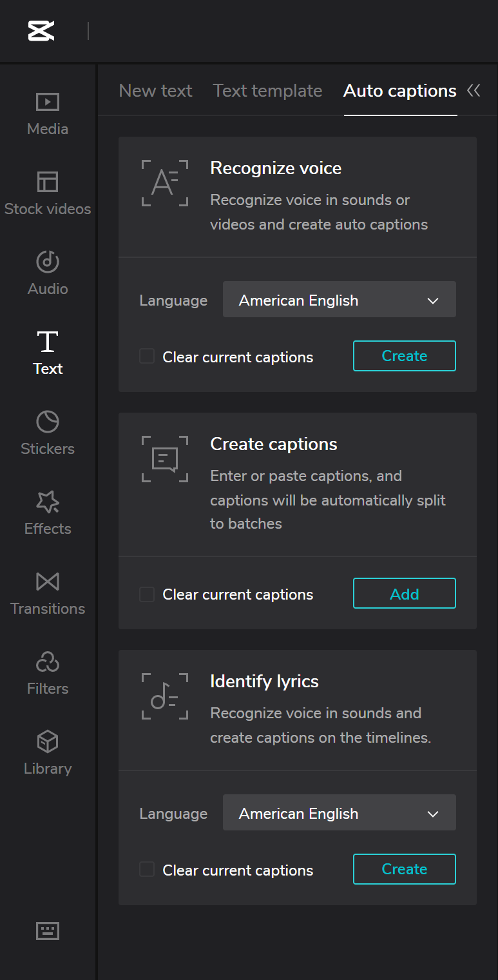This screenshot has height=980, width=498.
Task: Open the Media panel
Action: click(48, 113)
